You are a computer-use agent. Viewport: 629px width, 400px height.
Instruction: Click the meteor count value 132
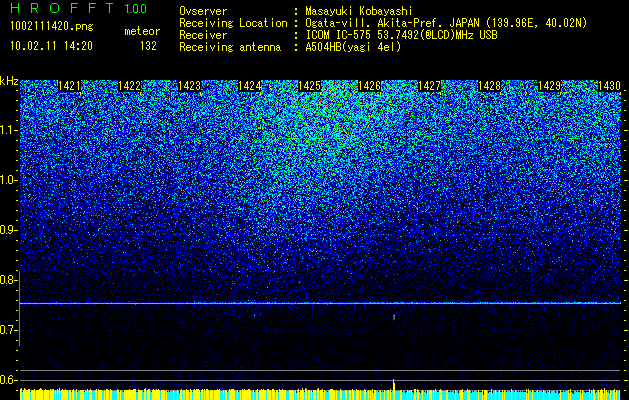click(x=148, y=46)
